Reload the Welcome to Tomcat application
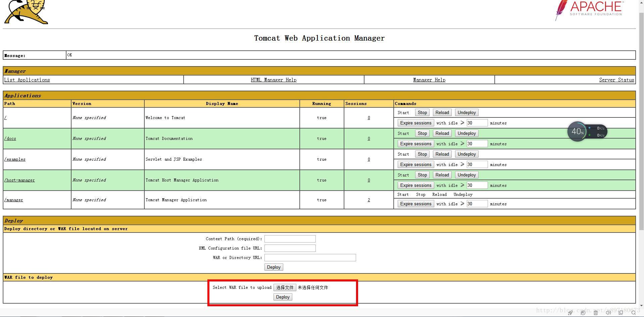Viewport: 644px width, 317px height. click(x=442, y=113)
